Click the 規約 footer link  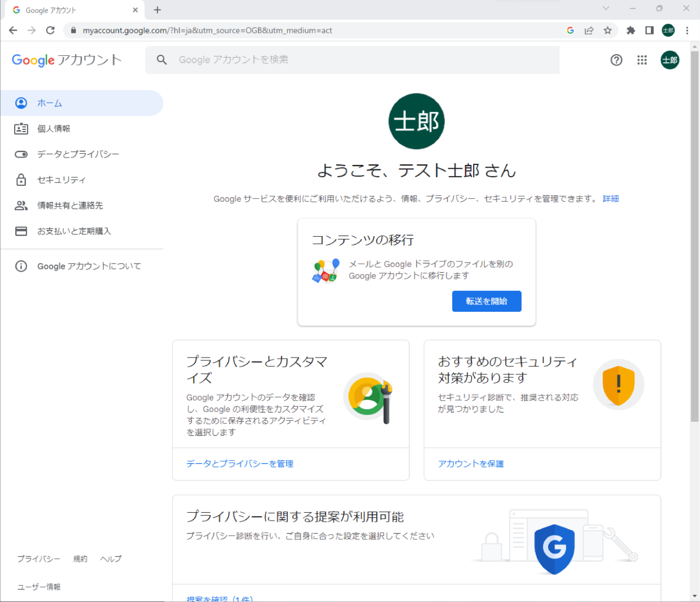coord(80,559)
